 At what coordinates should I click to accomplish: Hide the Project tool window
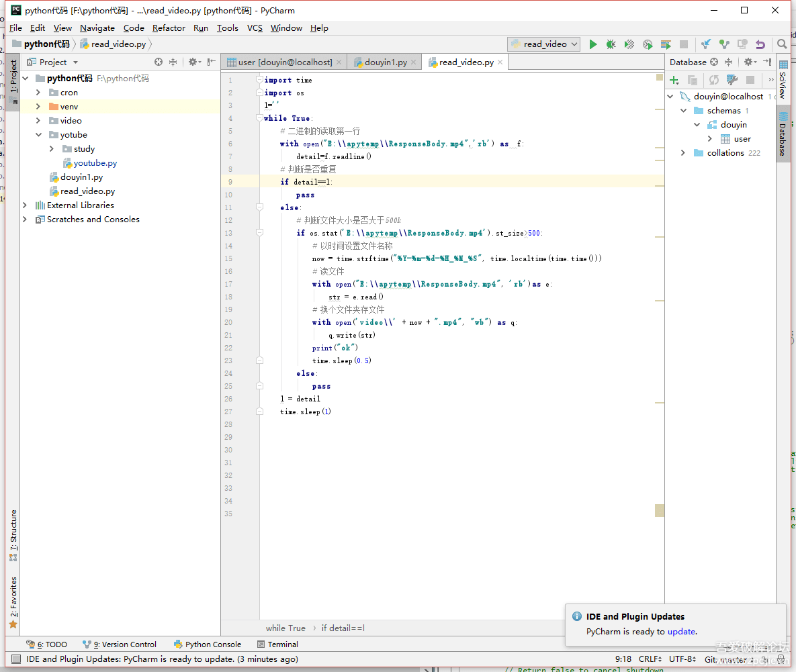tap(211, 62)
